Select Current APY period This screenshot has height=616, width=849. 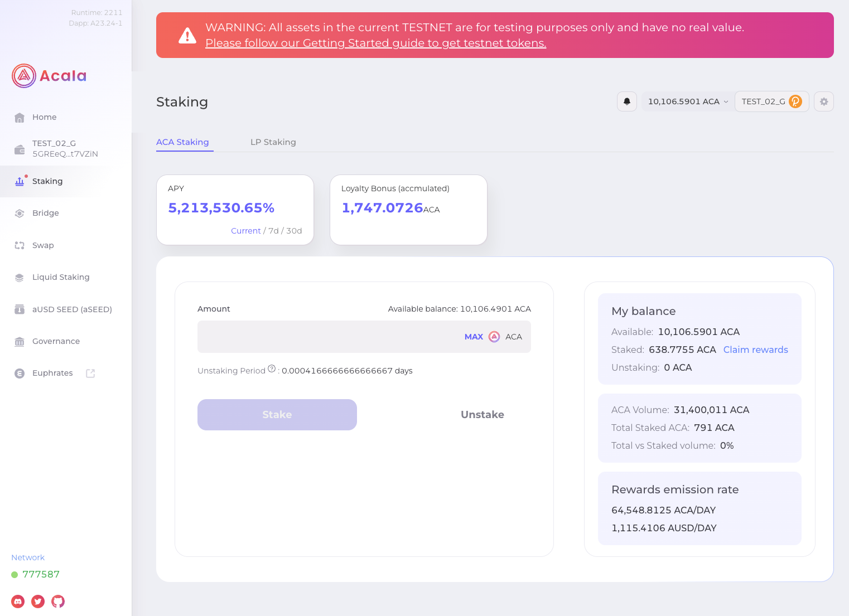point(245,231)
